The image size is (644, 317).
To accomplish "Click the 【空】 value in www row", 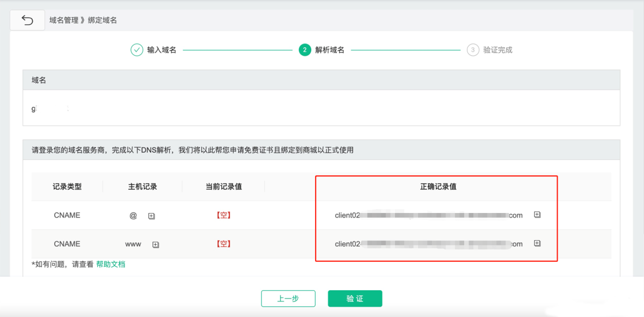I will (x=223, y=244).
